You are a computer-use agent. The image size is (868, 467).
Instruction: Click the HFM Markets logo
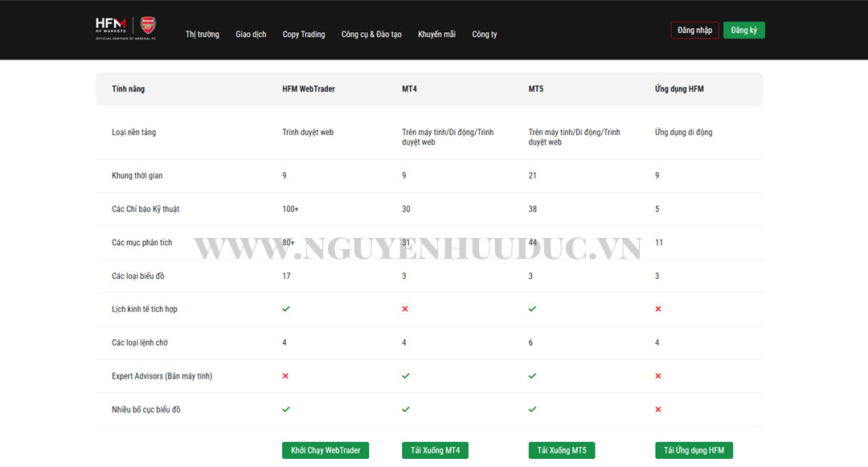click(x=111, y=26)
